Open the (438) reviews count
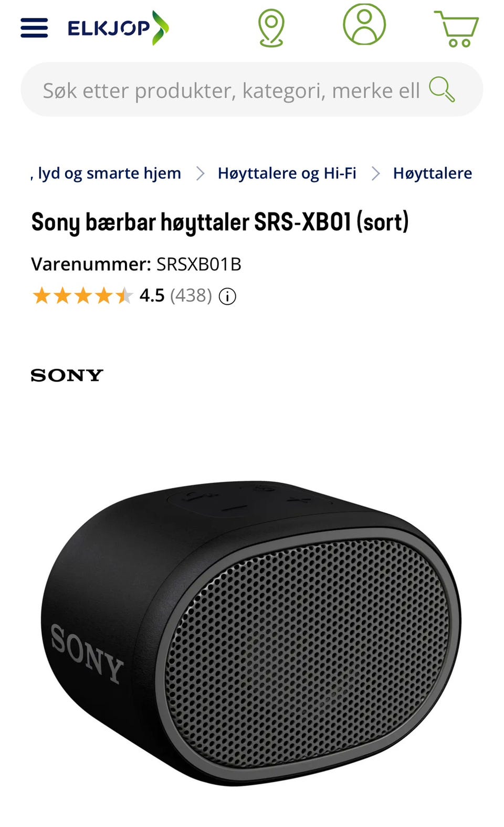 [191, 296]
